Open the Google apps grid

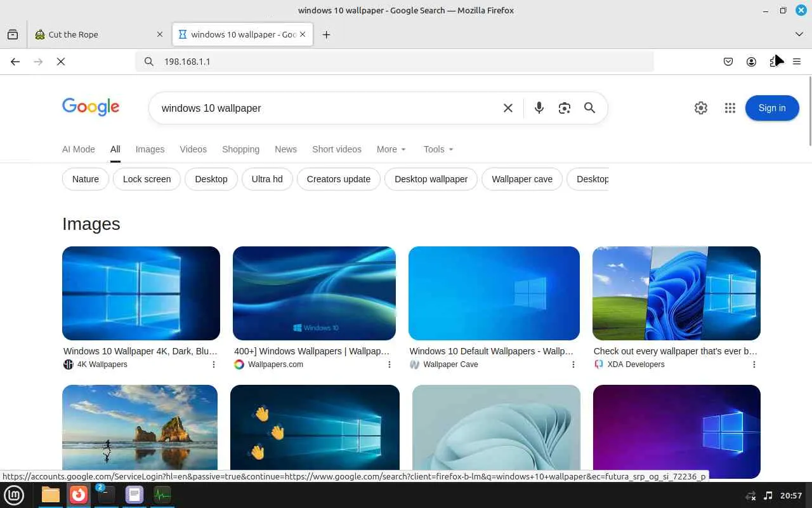point(730,108)
